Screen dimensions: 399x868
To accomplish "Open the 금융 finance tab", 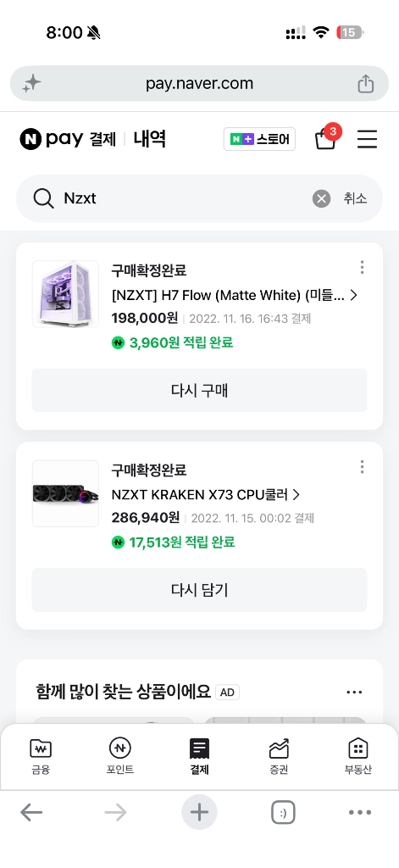I will (x=41, y=755).
